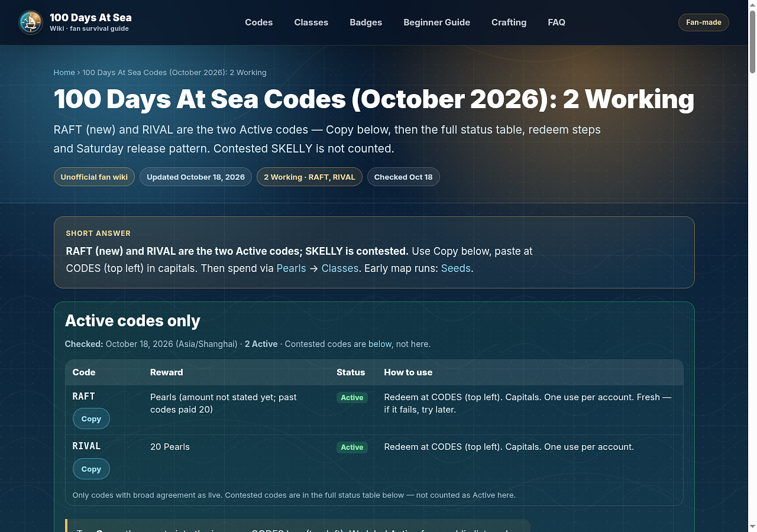The image size is (757, 532).
Task: Click the Fan-made badge
Action: tap(704, 22)
